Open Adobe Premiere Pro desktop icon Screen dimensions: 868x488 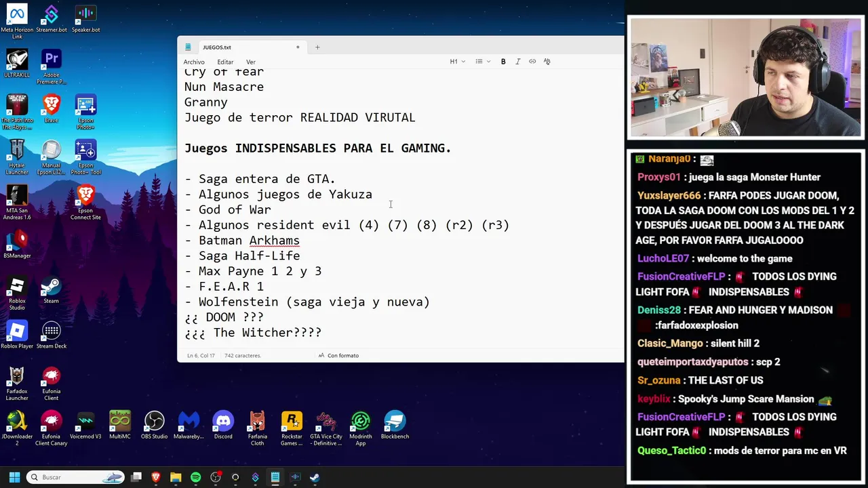click(x=51, y=67)
